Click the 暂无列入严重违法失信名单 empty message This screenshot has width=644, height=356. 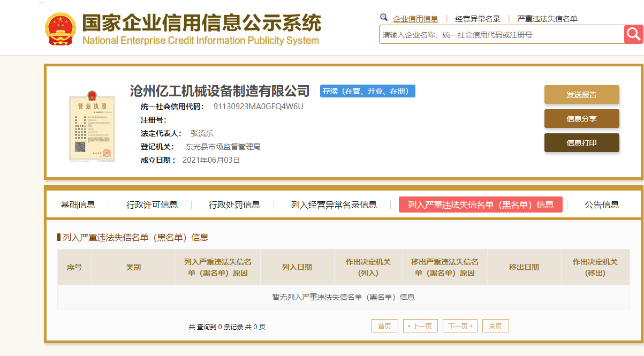[x=344, y=297]
